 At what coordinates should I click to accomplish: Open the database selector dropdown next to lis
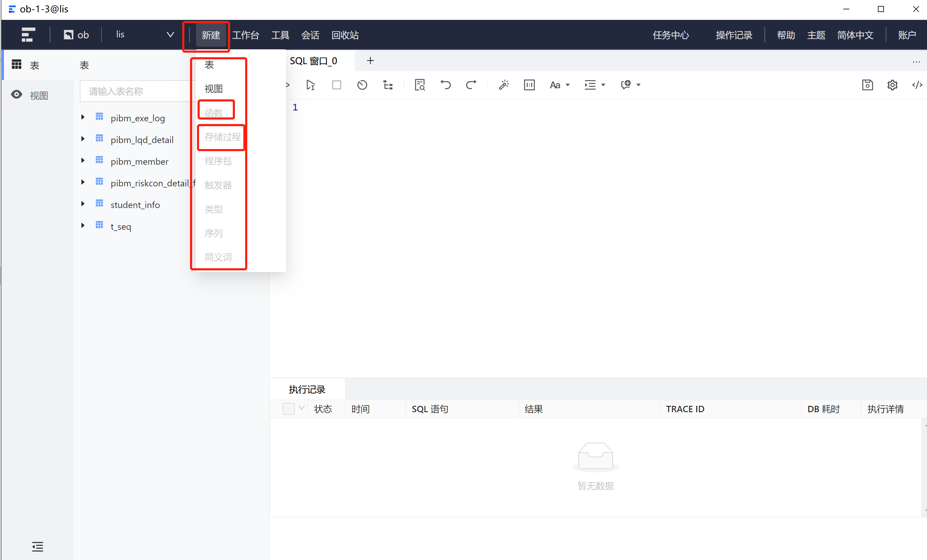pyautogui.click(x=170, y=34)
